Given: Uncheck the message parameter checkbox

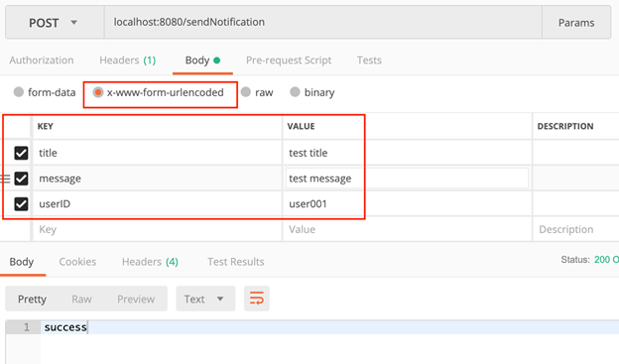Looking at the screenshot, I should point(21,179).
